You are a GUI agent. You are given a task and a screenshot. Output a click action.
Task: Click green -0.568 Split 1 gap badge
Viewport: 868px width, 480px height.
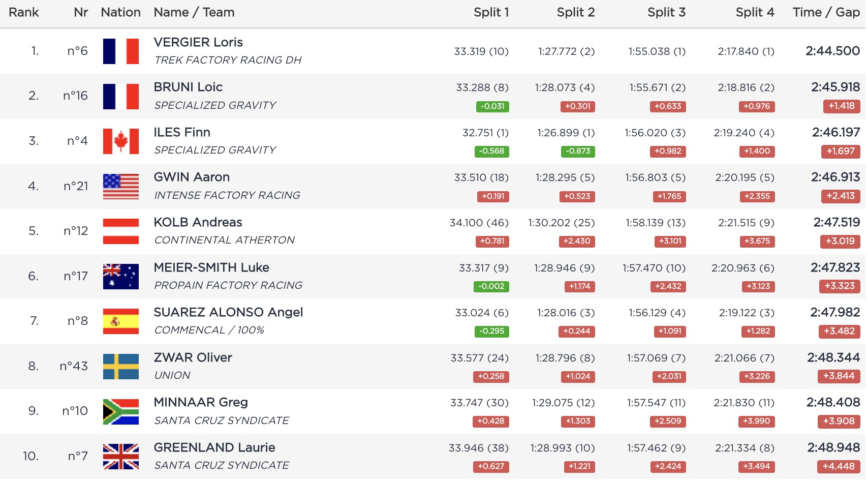(x=491, y=152)
